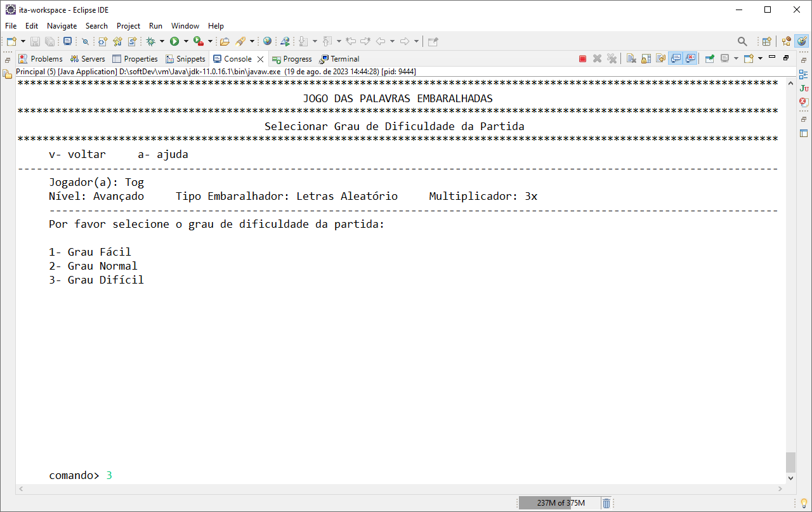Click the console scroll-up arrow
812x512 pixels.
click(790, 82)
